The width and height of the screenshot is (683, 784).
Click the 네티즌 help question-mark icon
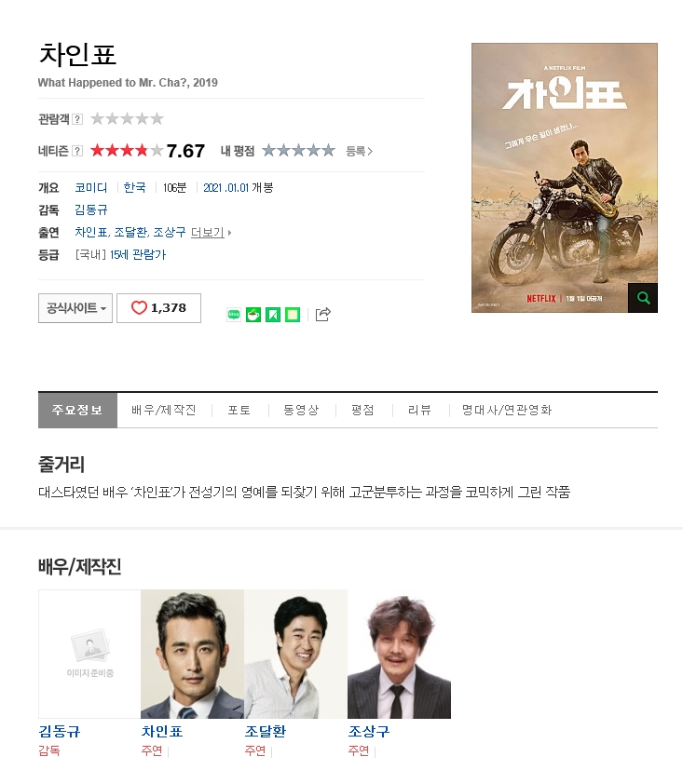click(77, 151)
